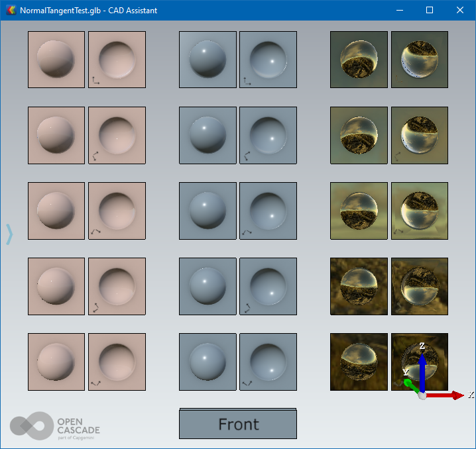The width and height of the screenshot is (476, 449).
Task: Select the tangent marker in the top pink concave tile
Action: click(x=95, y=81)
